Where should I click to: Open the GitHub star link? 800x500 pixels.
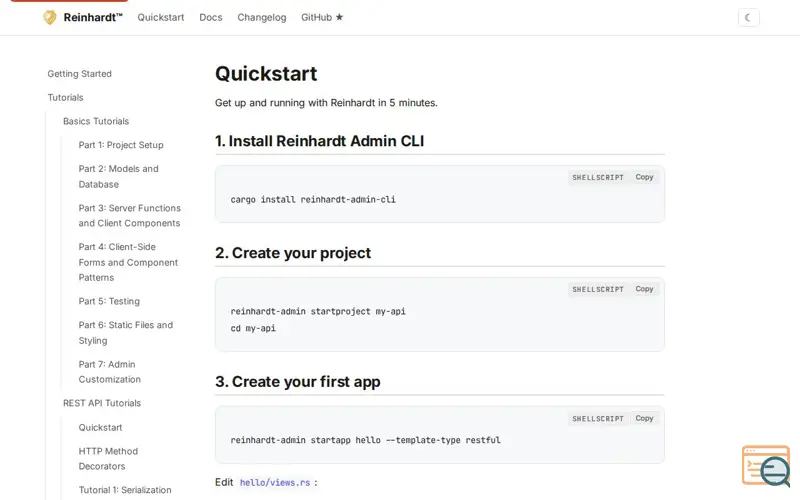click(x=322, y=17)
